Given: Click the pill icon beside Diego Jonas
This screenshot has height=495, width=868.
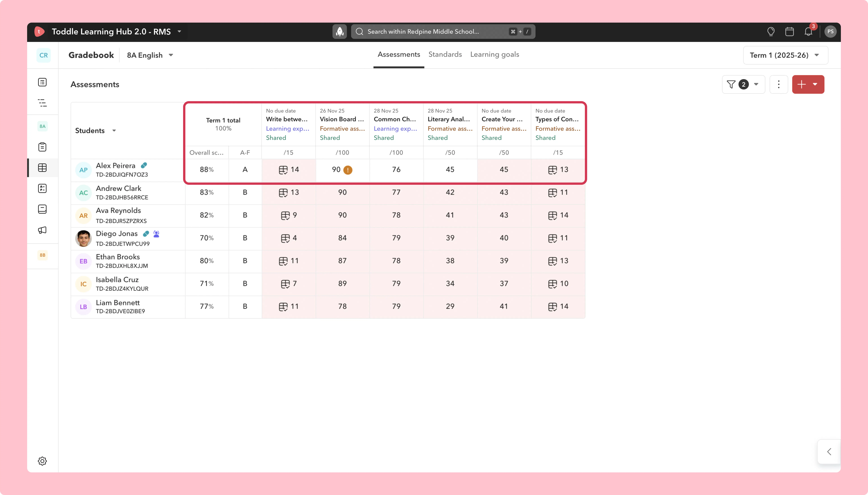Looking at the screenshot, I should pos(146,234).
